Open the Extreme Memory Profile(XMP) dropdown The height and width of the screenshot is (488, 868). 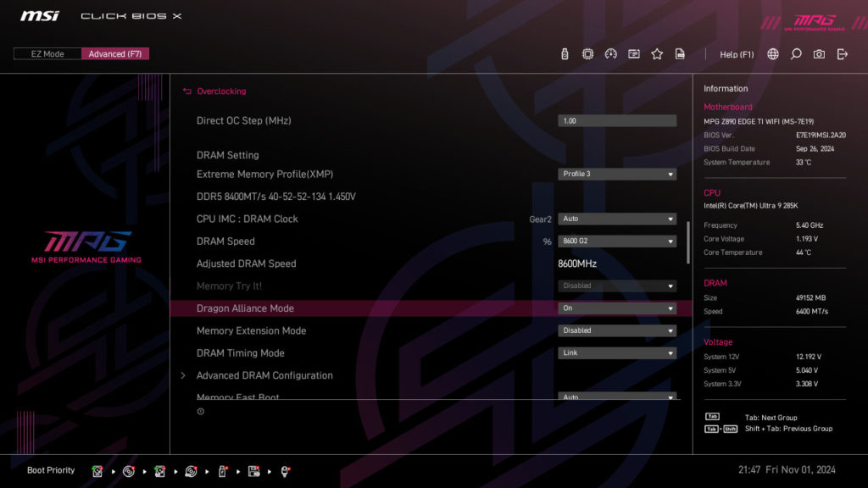pyautogui.click(x=617, y=174)
